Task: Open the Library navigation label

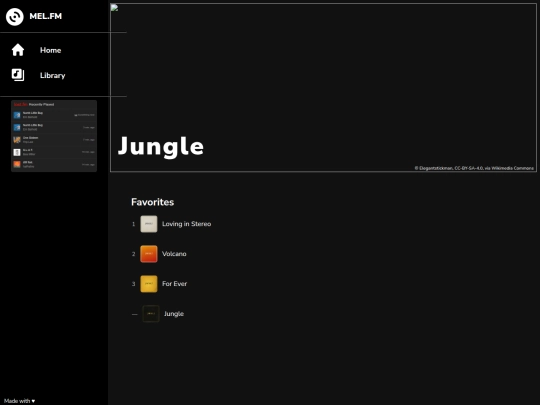Action: tap(53, 75)
